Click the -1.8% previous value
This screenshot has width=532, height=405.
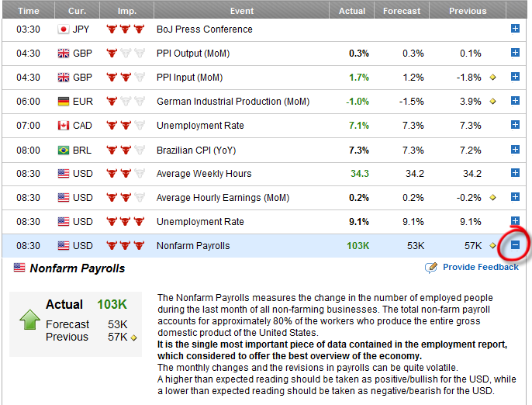tap(468, 78)
